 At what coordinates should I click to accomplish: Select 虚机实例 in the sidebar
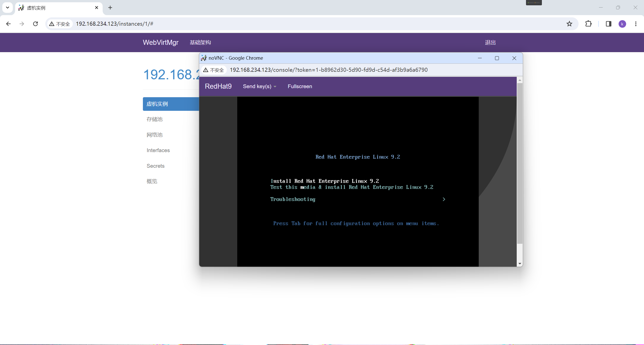pos(171,104)
